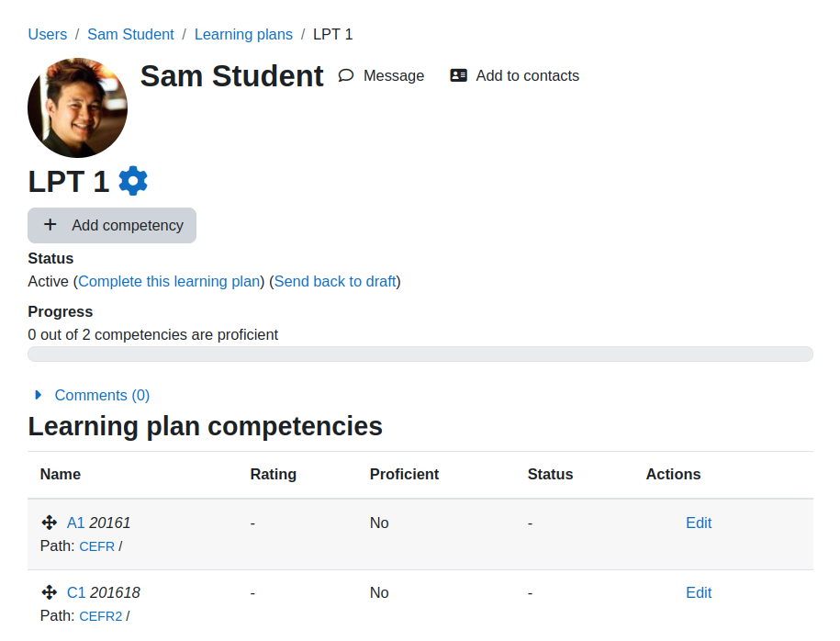
Task: Click Sam Student's profile picture
Action: click(78, 107)
